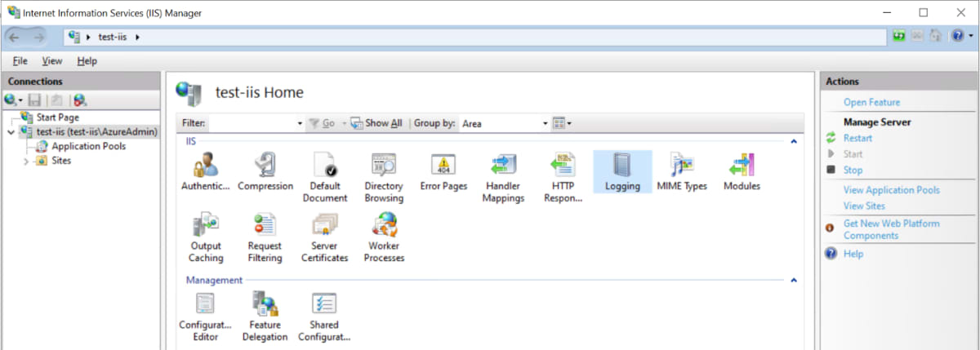Image resolution: width=980 pixels, height=350 pixels.
Task: Click Stop server action
Action: coord(853,171)
